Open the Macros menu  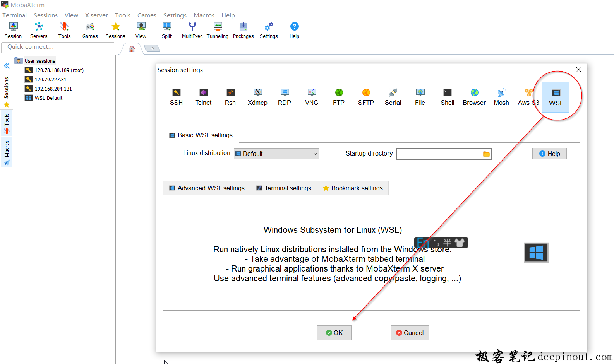204,15
